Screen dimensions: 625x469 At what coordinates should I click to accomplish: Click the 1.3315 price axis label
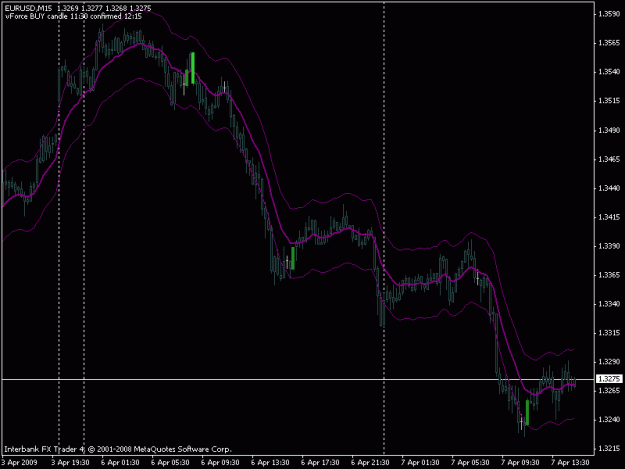pos(609,333)
